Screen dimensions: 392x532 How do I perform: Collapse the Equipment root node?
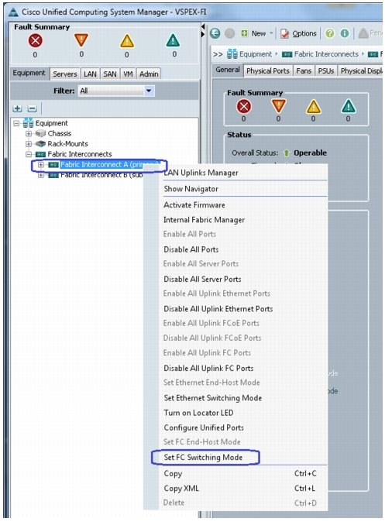click(16, 123)
